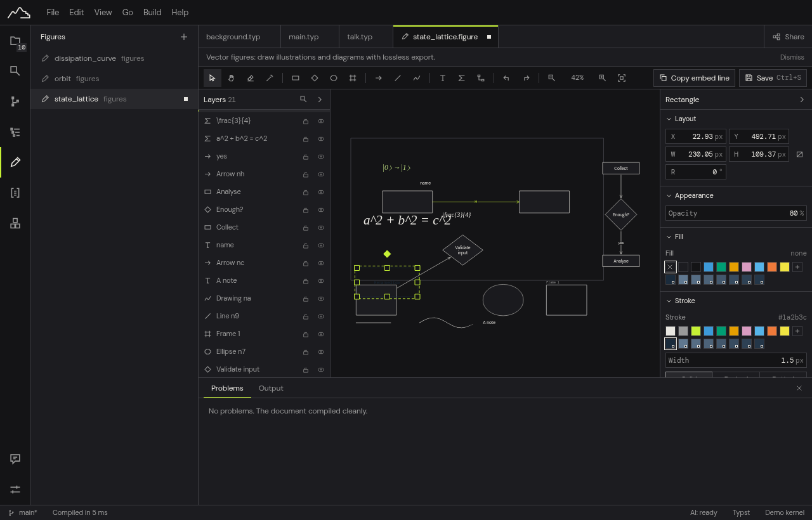This screenshot has height=520, width=812.
Task: Fit figure to screen
Action: (622, 78)
